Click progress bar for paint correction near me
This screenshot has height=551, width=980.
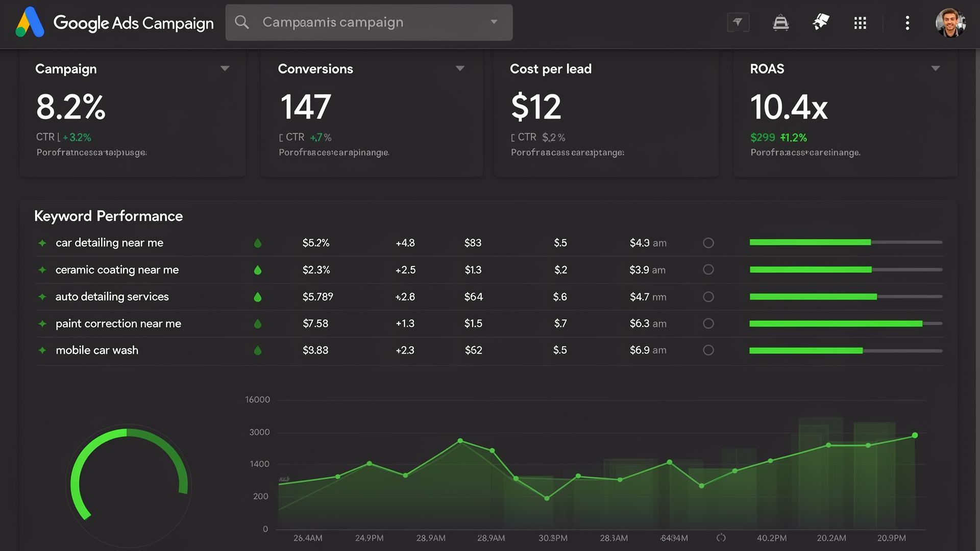846,323
